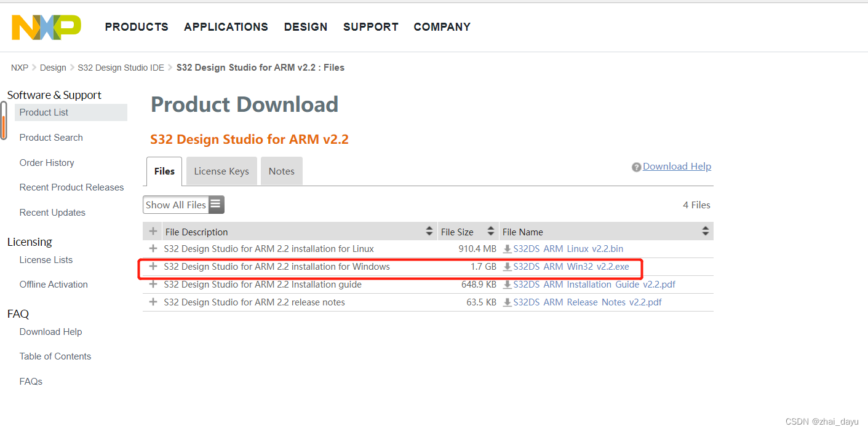Click the 1.7 GB file size cell

[x=483, y=267]
